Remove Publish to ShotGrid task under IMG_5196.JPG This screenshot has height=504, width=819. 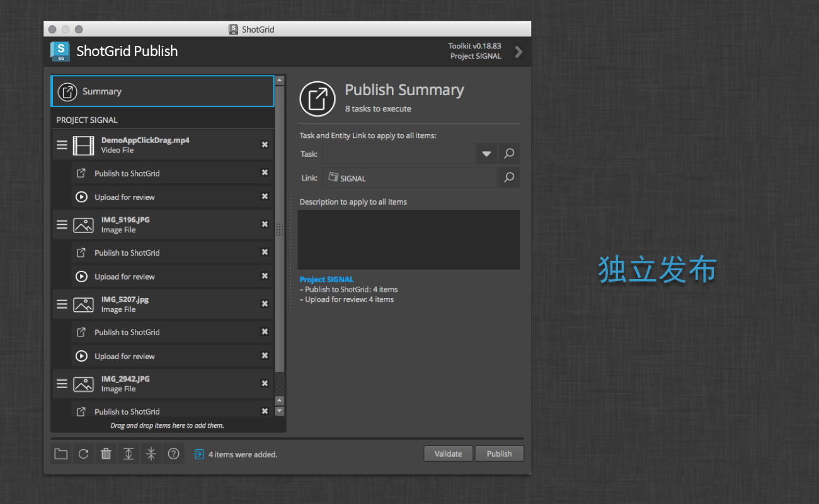265,252
